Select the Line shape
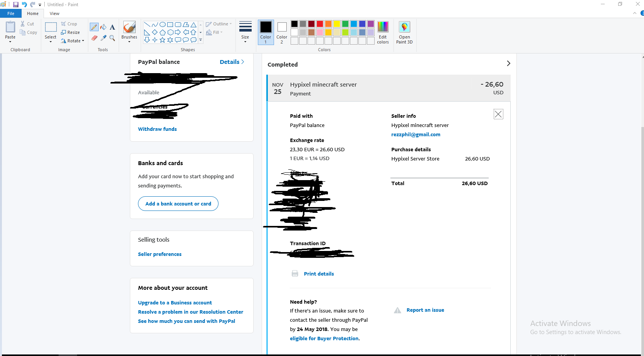644x356 pixels. pos(147,25)
